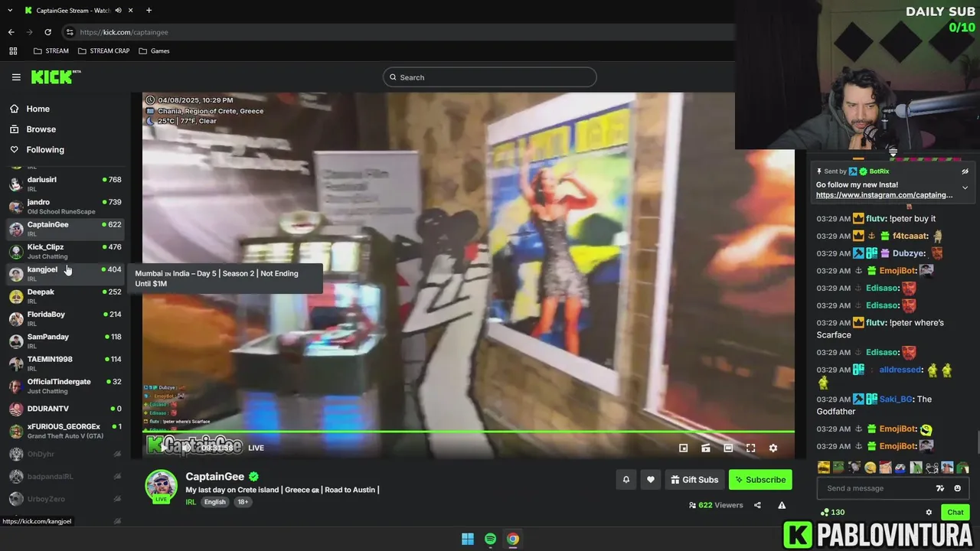
Task: Click the green Chat send button
Action: pos(955,512)
